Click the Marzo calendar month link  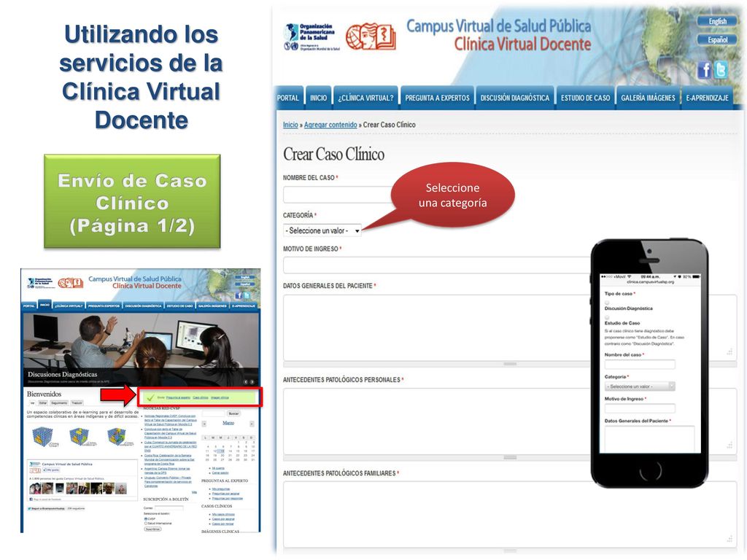pyautogui.click(x=228, y=423)
